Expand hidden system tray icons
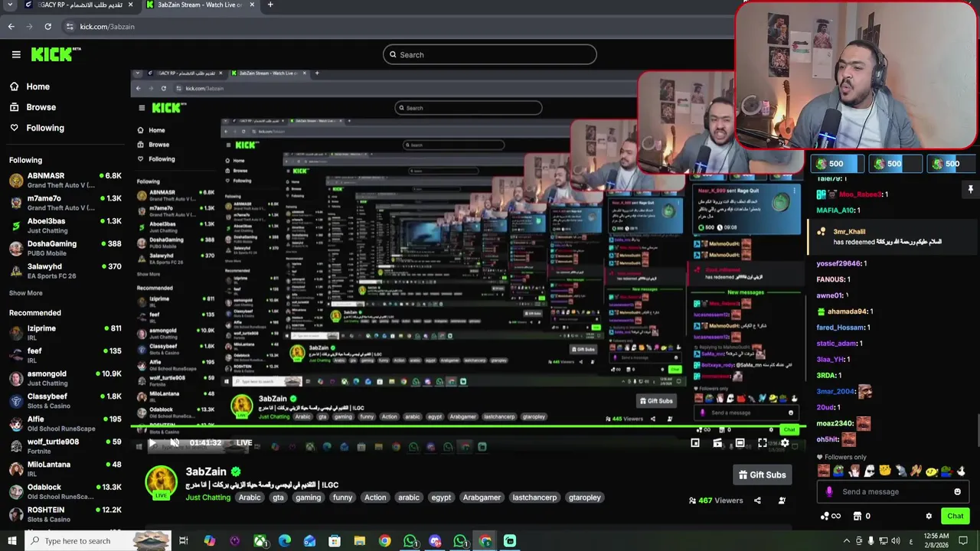 coord(846,541)
